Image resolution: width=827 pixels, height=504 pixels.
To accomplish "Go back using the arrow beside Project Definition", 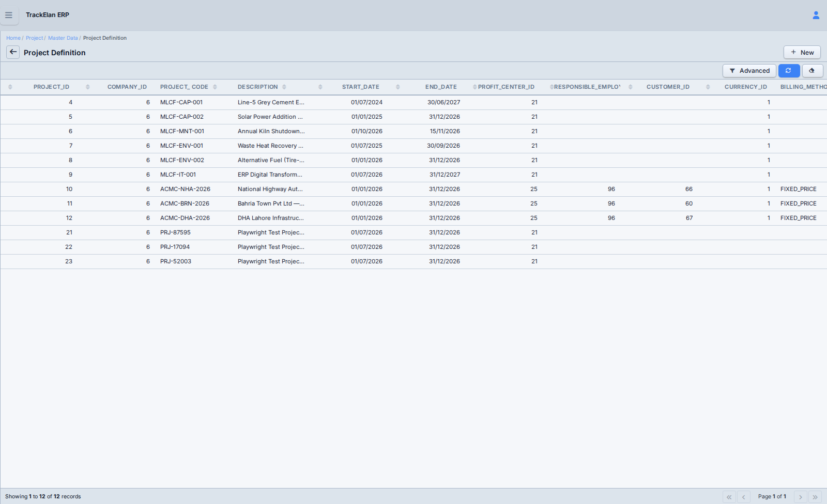I will tap(13, 52).
